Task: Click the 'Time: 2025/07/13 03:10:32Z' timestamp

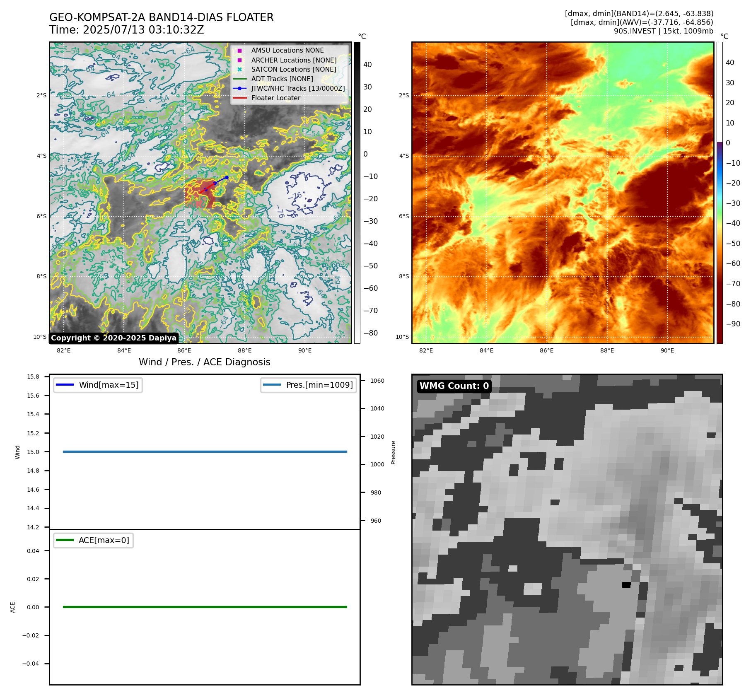Action: tap(127, 30)
